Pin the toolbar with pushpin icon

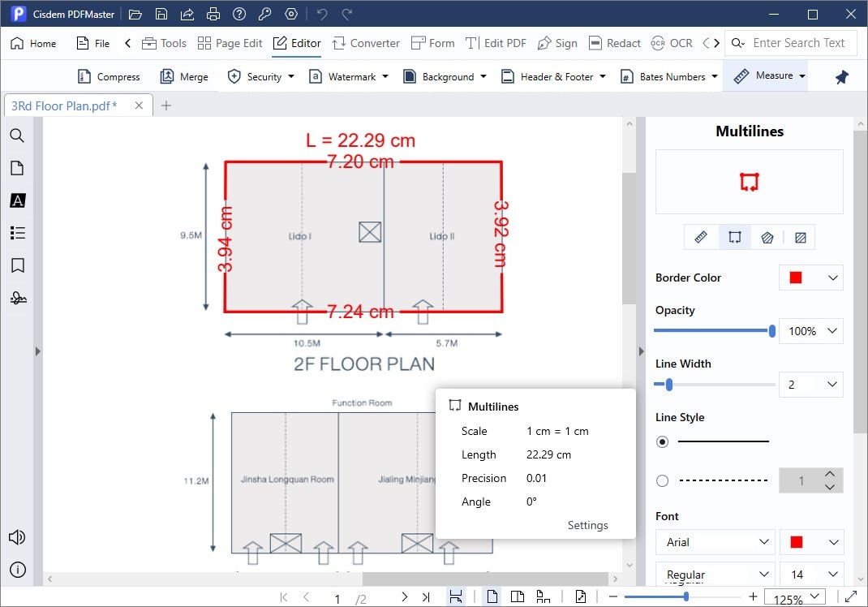point(841,76)
